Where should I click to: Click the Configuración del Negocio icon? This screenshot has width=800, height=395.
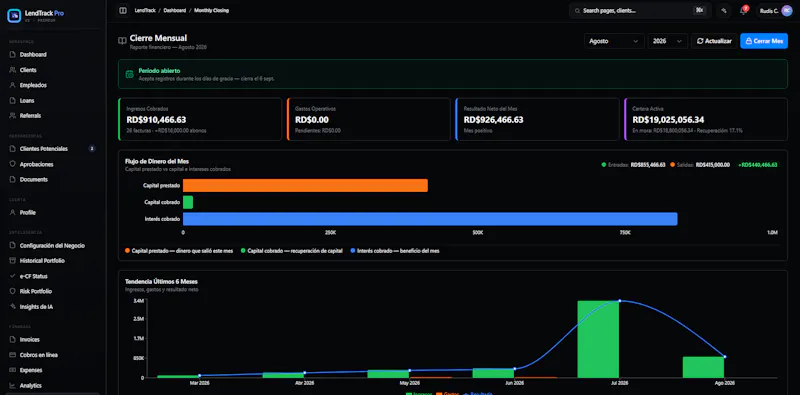(x=13, y=245)
